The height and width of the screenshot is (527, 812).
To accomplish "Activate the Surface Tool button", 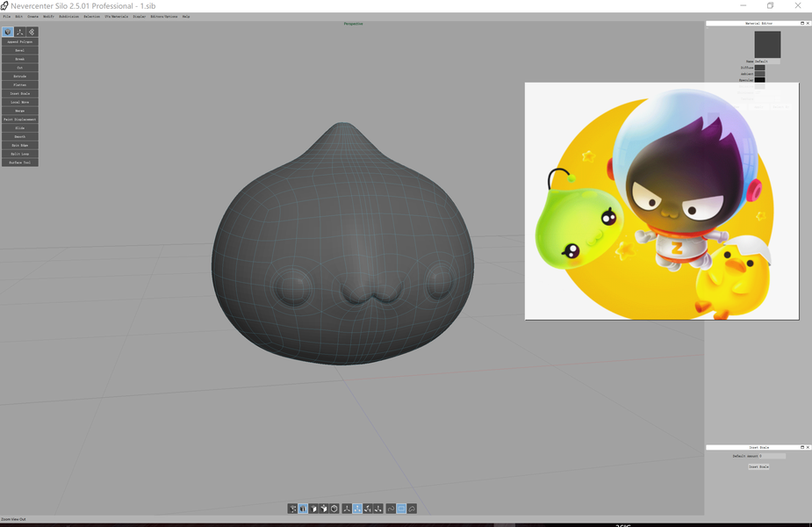I will tap(19, 162).
